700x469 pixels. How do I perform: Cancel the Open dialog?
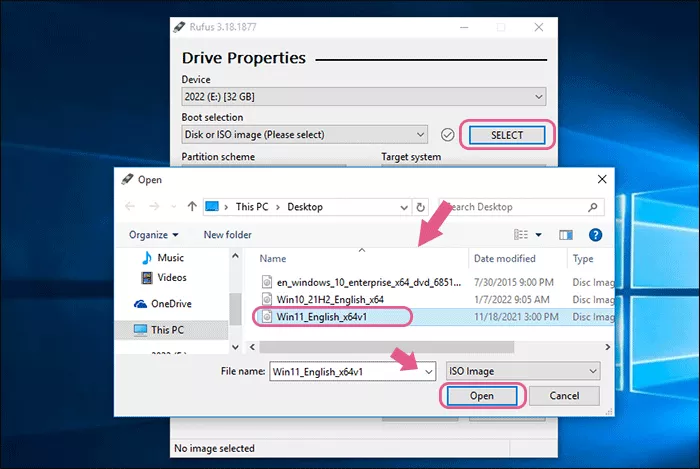pyautogui.click(x=564, y=396)
